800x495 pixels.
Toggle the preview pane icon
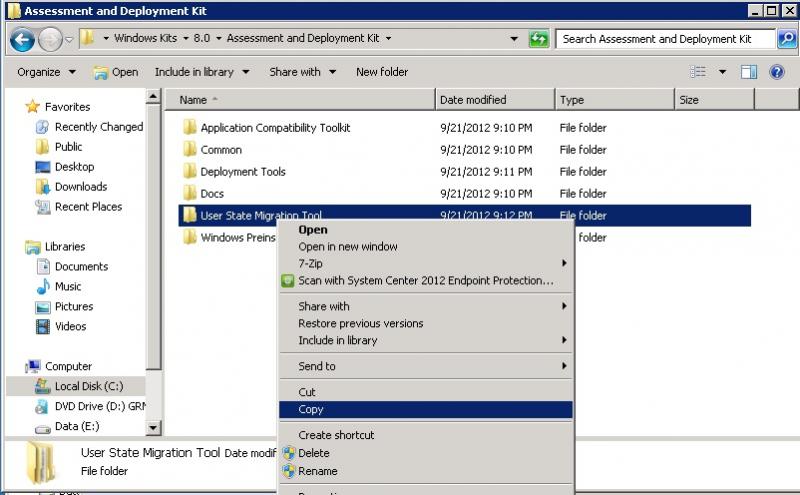point(748,72)
